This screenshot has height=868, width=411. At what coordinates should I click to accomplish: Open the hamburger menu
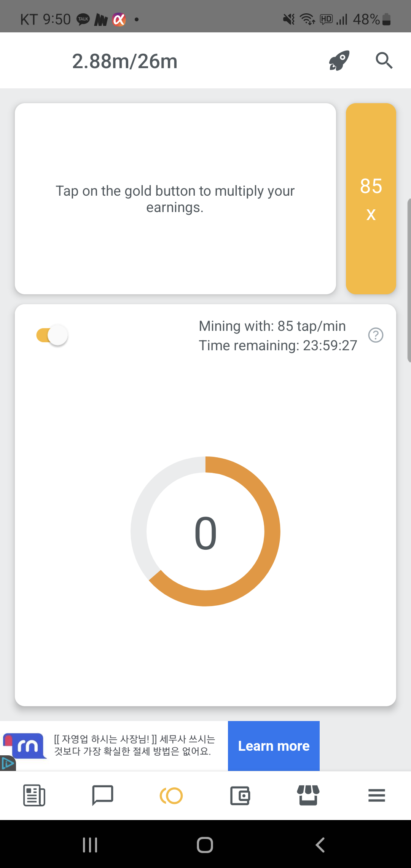[377, 795]
